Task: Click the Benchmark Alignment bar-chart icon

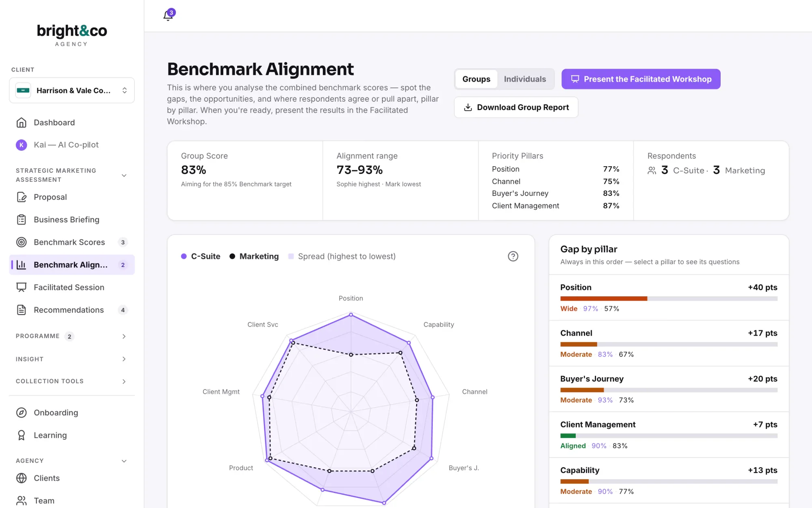Action: point(21,265)
